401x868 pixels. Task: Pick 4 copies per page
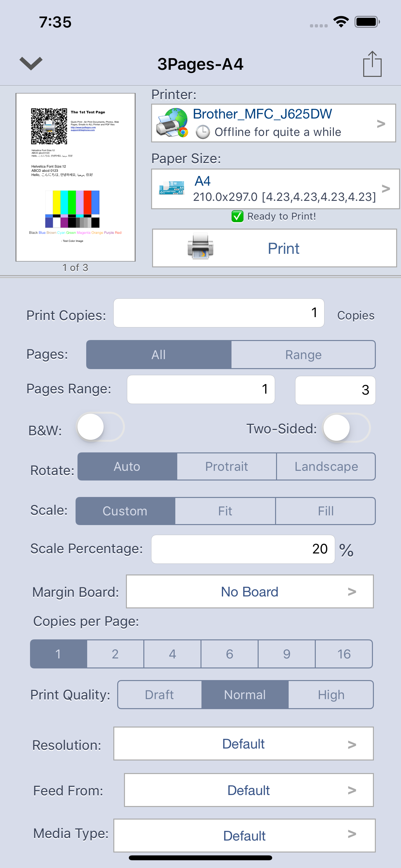[x=172, y=654]
